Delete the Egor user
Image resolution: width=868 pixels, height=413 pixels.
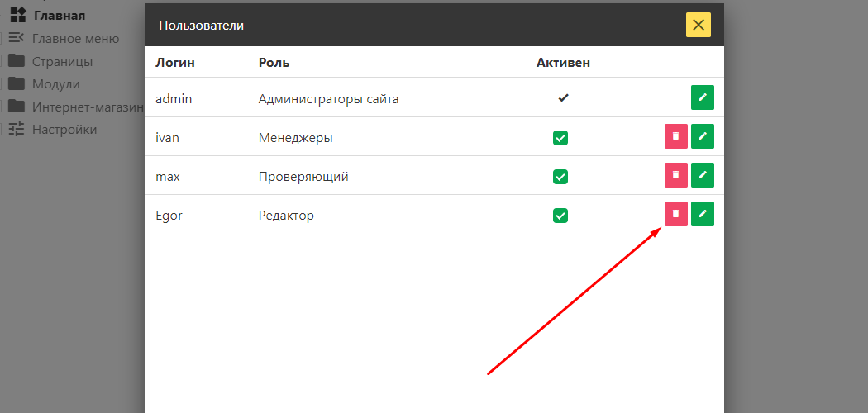(676, 214)
